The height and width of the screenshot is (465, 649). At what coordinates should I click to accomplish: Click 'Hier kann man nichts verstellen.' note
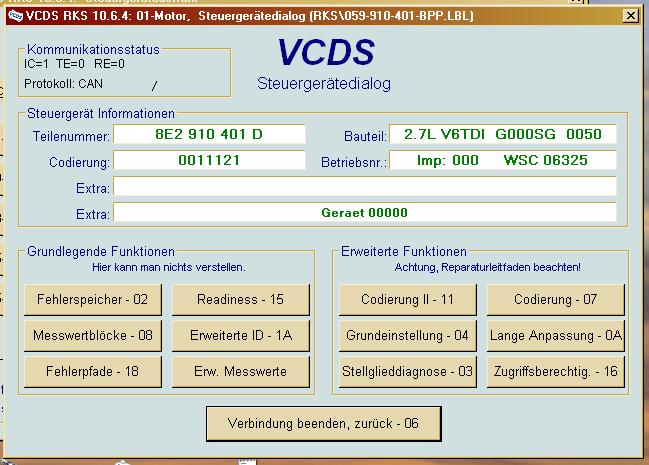[x=168, y=267]
